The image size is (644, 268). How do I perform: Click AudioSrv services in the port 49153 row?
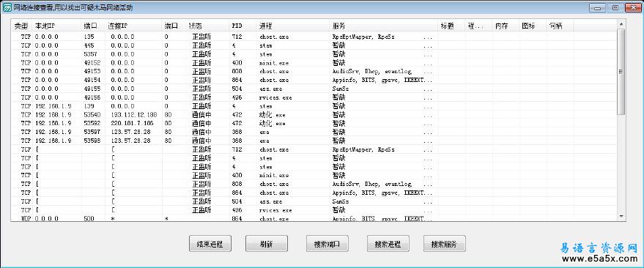[371, 72]
